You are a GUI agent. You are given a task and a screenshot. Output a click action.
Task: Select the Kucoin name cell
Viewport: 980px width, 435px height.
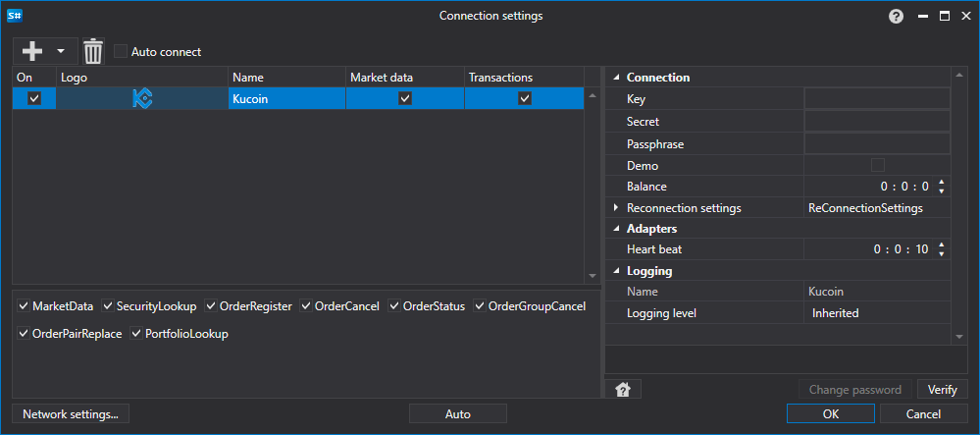[x=286, y=98]
